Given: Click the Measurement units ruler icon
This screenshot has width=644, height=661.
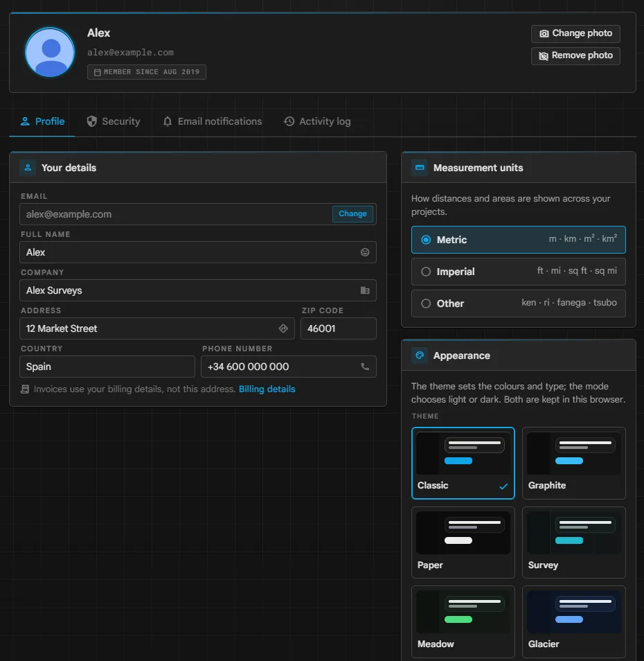Looking at the screenshot, I should pyautogui.click(x=420, y=168).
